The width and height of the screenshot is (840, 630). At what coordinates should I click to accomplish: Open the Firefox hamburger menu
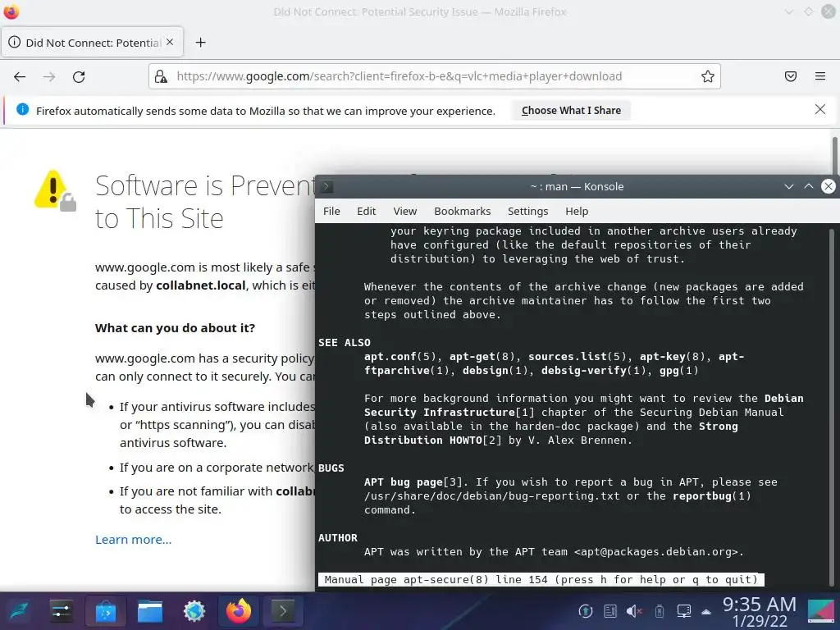(820, 76)
